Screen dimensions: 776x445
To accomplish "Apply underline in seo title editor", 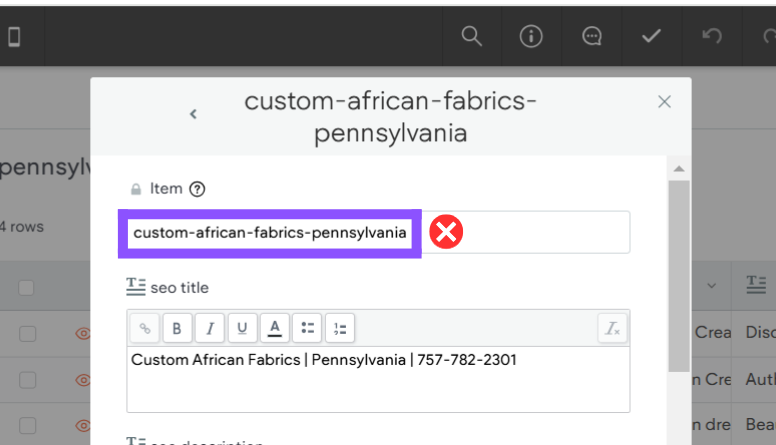I will click(242, 328).
